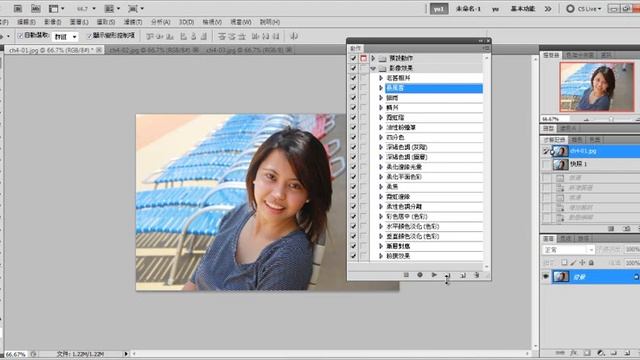Collapse the Actions panel to icons
The height and width of the screenshot is (360, 640).
(481, 41)
